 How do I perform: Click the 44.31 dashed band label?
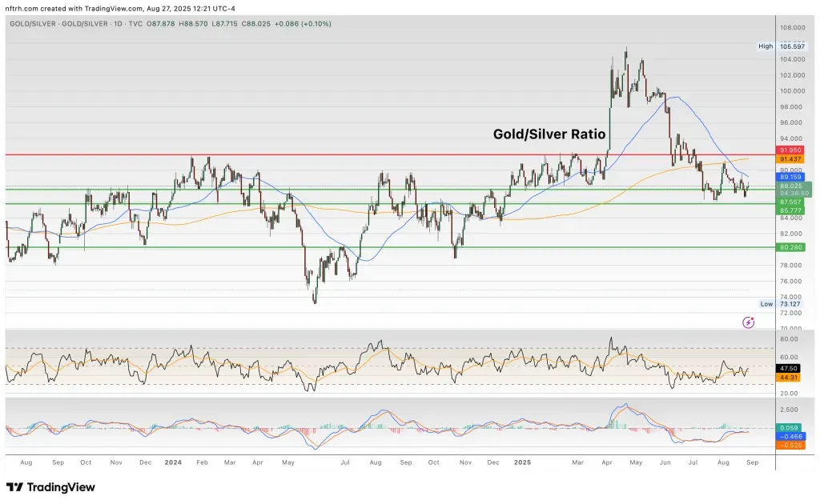pyautogui.click(x=787, y=378)
